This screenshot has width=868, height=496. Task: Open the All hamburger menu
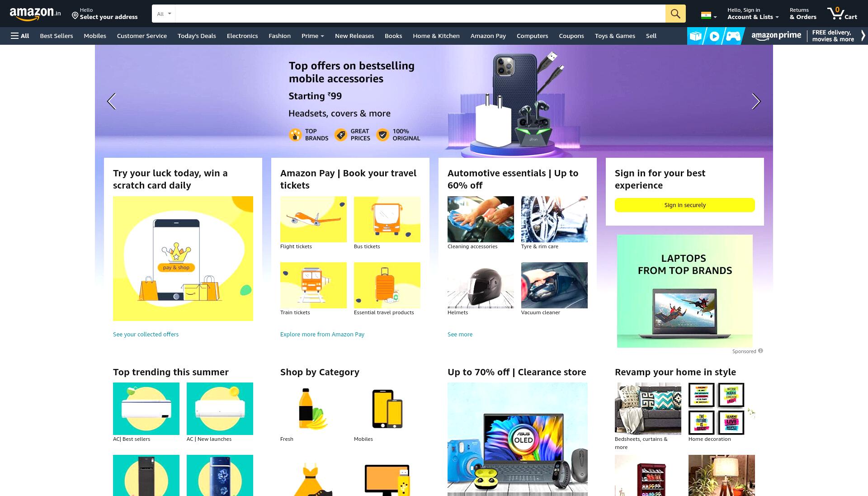(20, 36)
